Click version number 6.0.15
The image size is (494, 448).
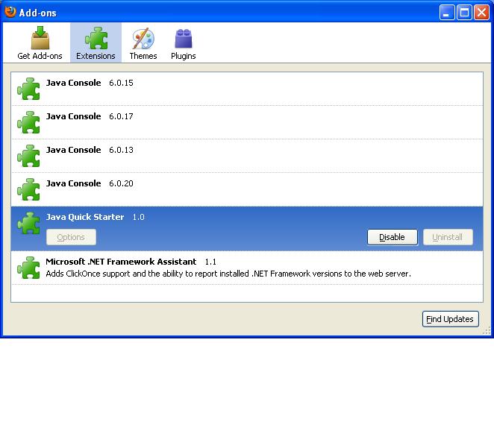122,83
